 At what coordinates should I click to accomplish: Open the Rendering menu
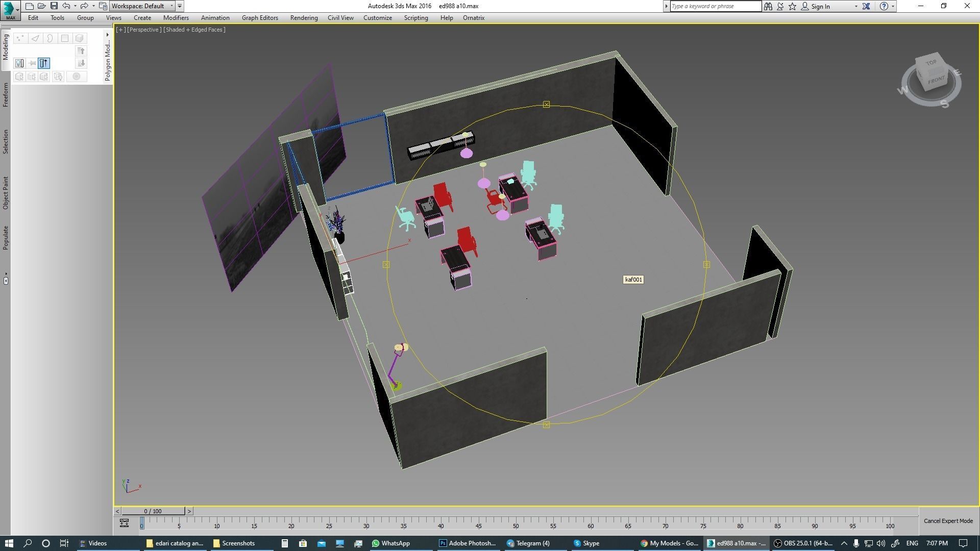click(x=304, y=18)
